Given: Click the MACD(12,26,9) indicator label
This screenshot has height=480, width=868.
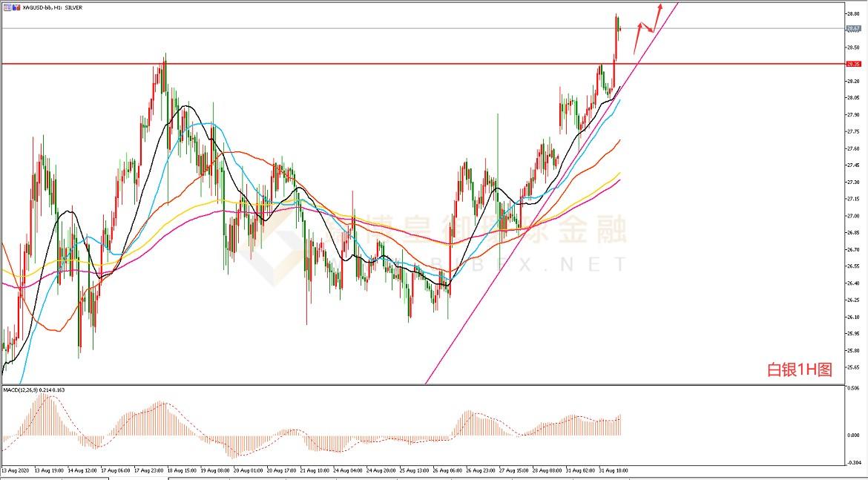Looking at the screenshot, I should 33,389.
